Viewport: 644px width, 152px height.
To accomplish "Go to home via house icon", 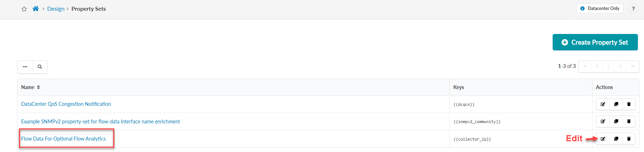I will pyautogui.click(x=35, y=9).
